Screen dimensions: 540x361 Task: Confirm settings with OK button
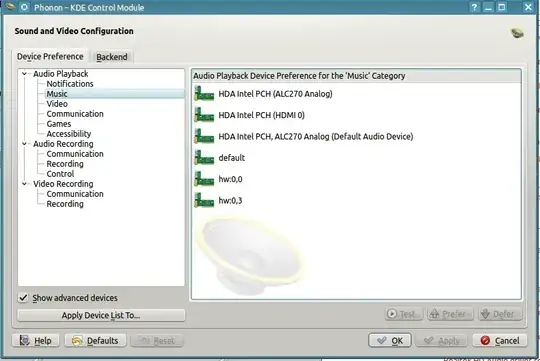(x=390, y=341)
